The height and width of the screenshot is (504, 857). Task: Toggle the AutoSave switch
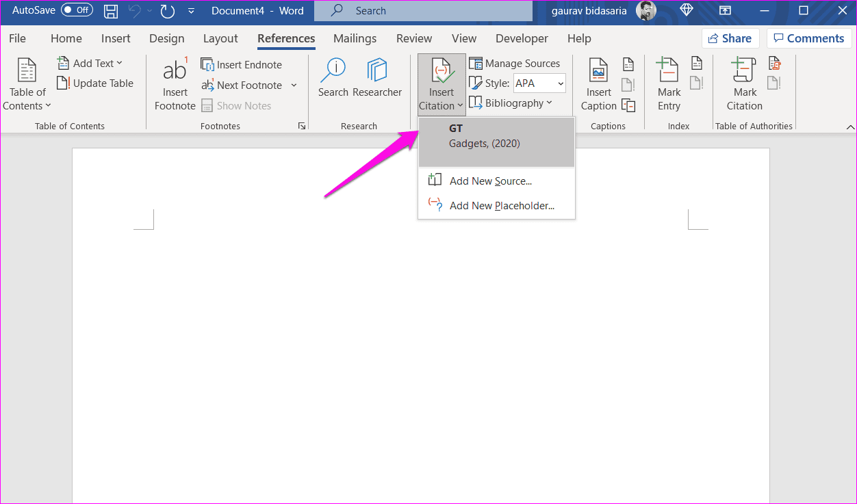pos(77,10)
